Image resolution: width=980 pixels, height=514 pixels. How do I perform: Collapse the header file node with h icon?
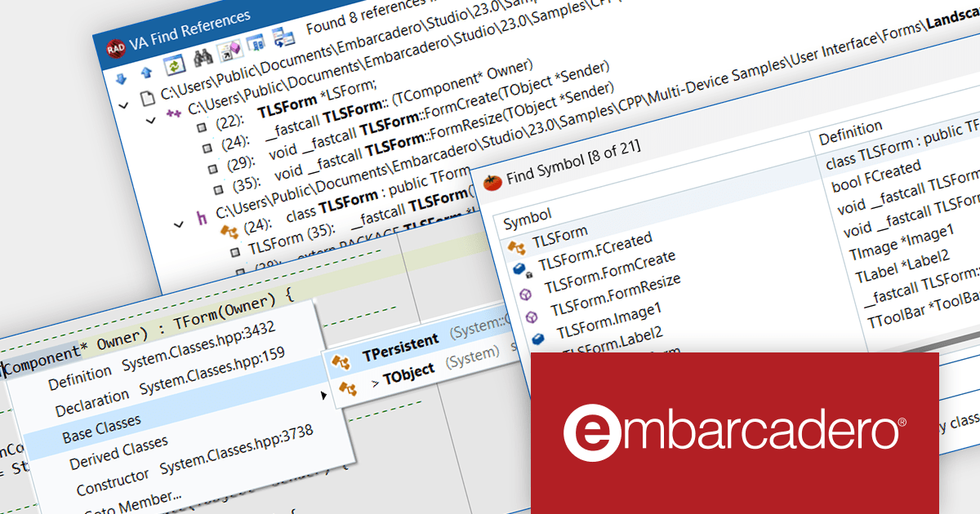(178, 224)
